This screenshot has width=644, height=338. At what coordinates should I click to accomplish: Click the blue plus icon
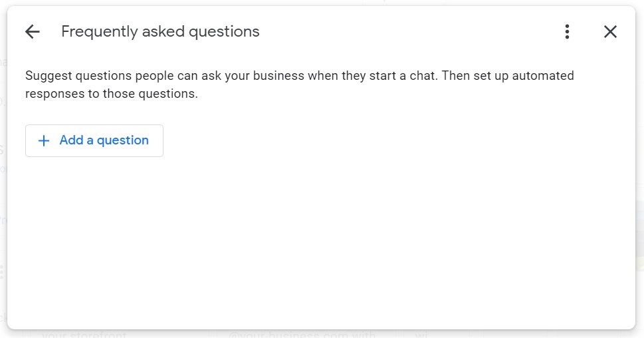pos(44,140)
